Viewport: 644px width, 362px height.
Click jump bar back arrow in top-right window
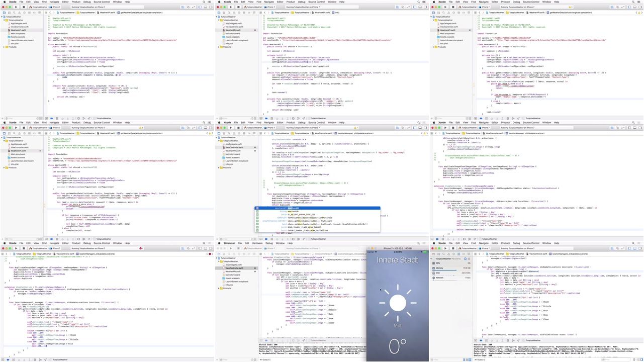[x=479, y=13]
